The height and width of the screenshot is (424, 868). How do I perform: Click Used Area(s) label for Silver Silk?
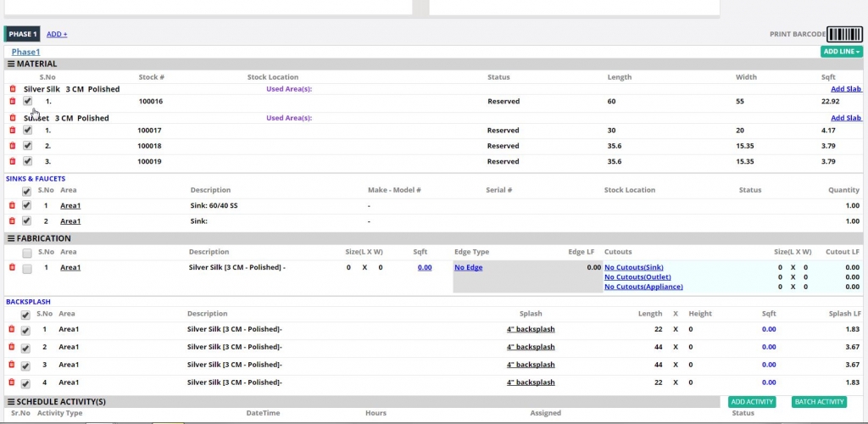(x=290, y=88)
